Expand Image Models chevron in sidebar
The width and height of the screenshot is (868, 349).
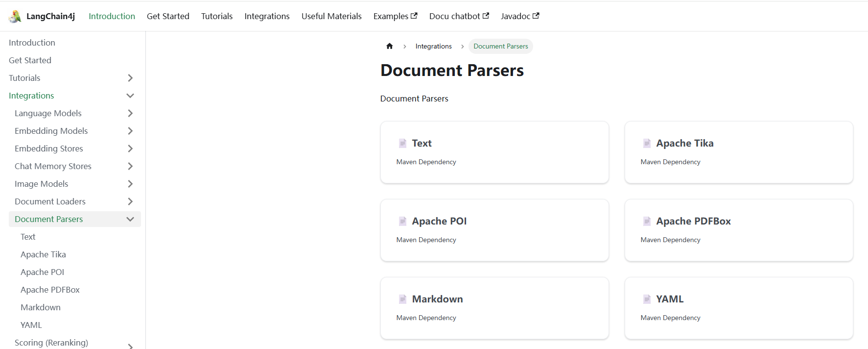click(130, 184)
